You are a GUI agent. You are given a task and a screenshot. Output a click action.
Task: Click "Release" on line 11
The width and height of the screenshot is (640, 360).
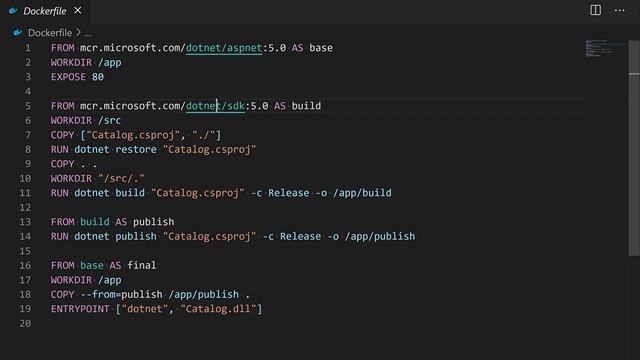click(289, 193)
